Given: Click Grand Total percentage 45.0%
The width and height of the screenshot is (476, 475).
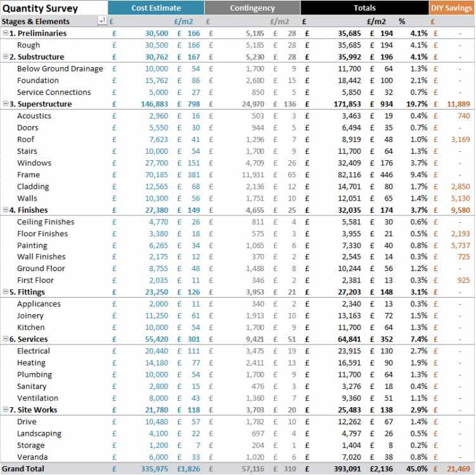Looking at the screenshot, I should pyautogui.click(x=417, y=469).
